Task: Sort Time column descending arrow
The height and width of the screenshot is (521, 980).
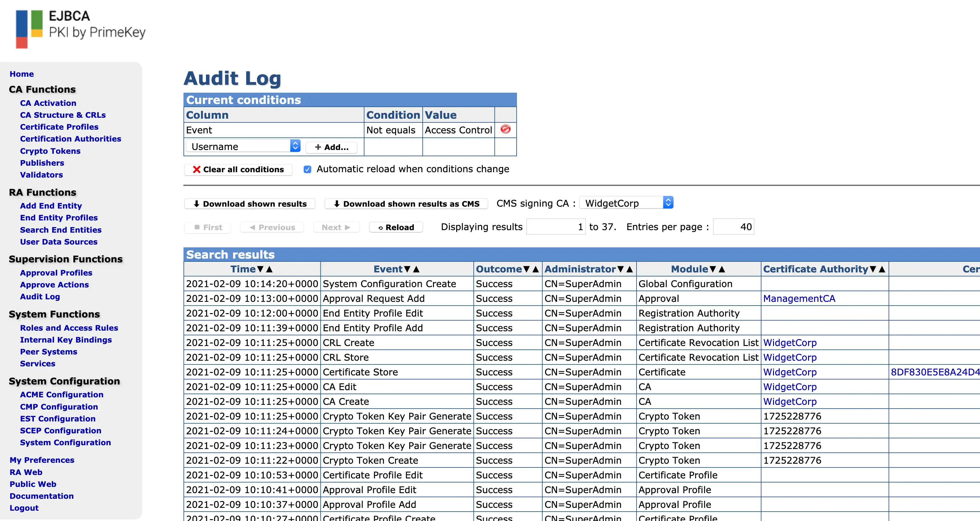Action: click(x=260, y=269)
